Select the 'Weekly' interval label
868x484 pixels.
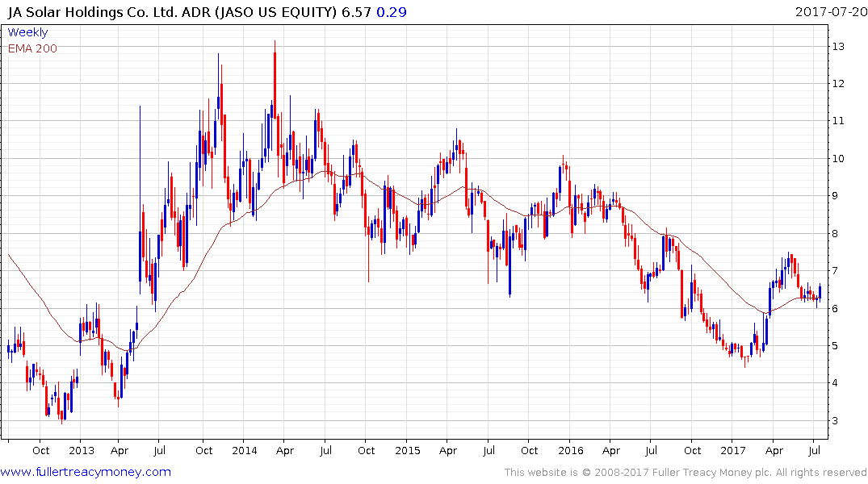pyautogui.click(x=27, y=32)
